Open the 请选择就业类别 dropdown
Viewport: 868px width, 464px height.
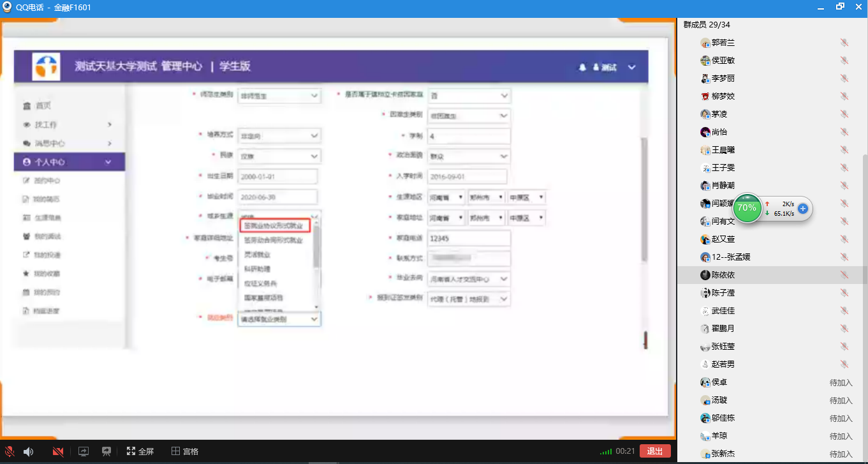coord(279,319)
